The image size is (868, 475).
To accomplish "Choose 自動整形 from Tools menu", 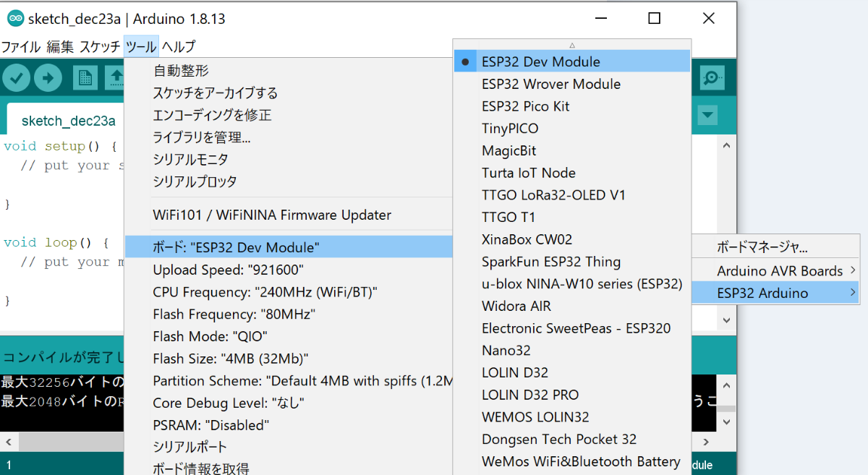I will (x=289, y=71).
